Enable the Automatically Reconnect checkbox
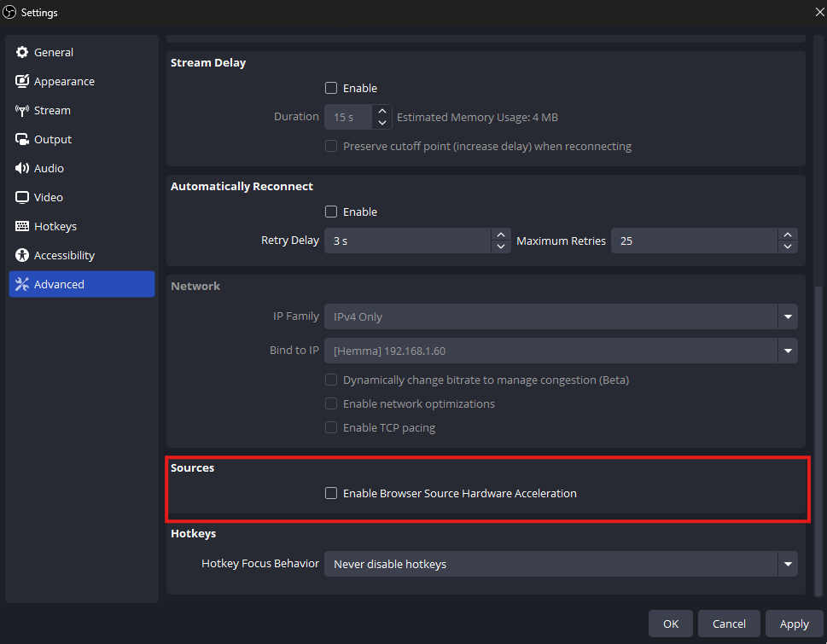This screenshot has width=827, height=644. click(331, 212)
